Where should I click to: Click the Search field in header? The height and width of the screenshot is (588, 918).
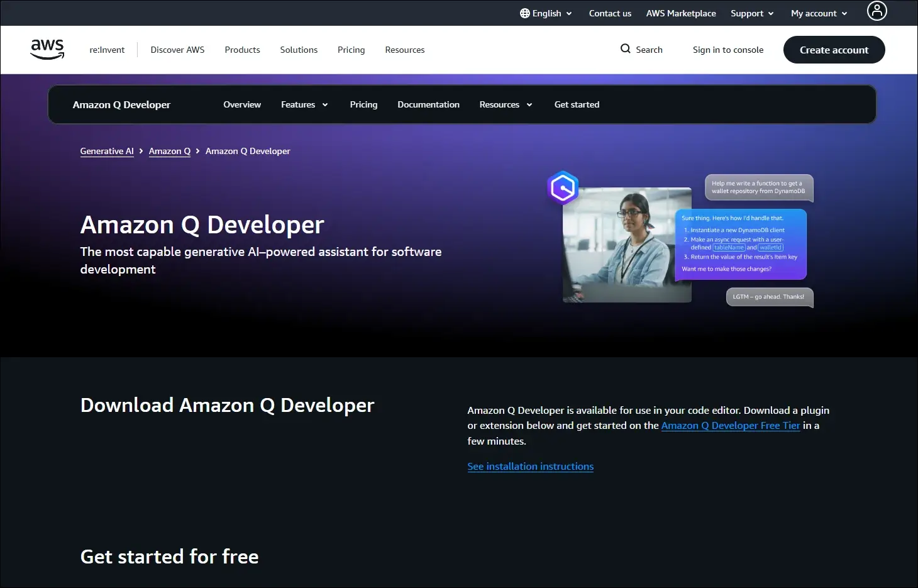tap(641, 49)
